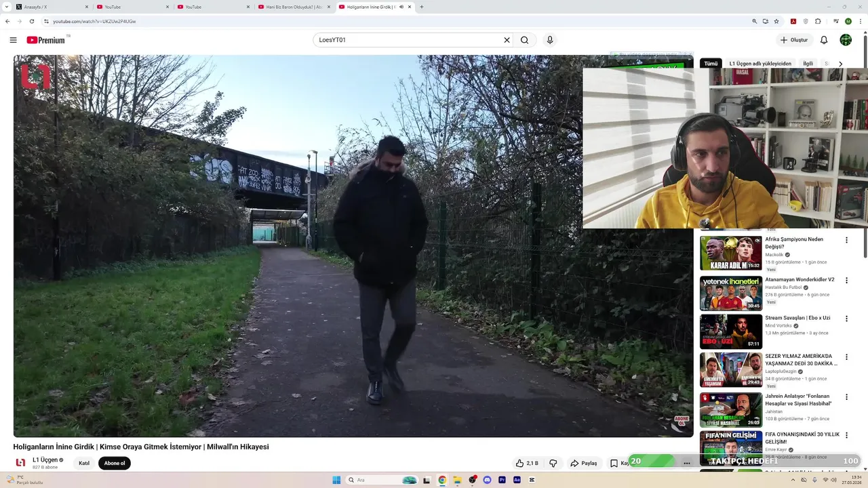
Task: Share video with Paylaş button
Action: (584, 463)
